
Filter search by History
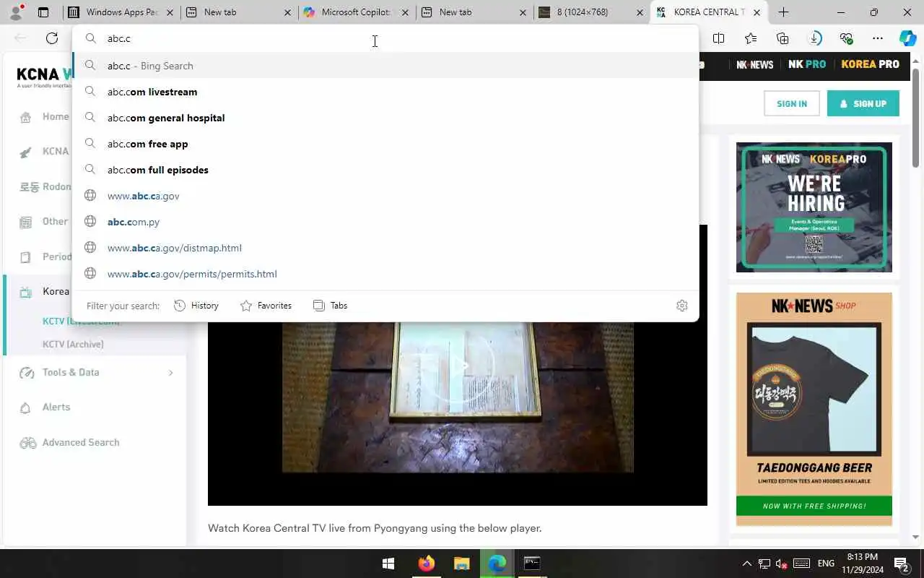coord(196,306)
